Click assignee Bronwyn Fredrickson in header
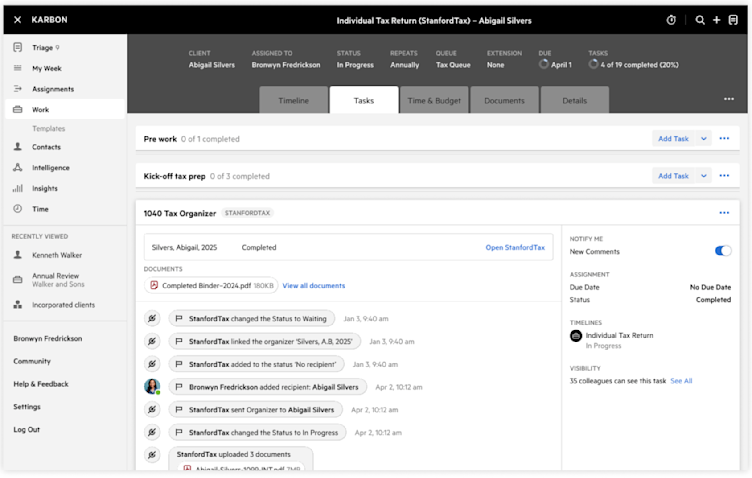Viewport: 752px width, 478px height. [286, 65]
